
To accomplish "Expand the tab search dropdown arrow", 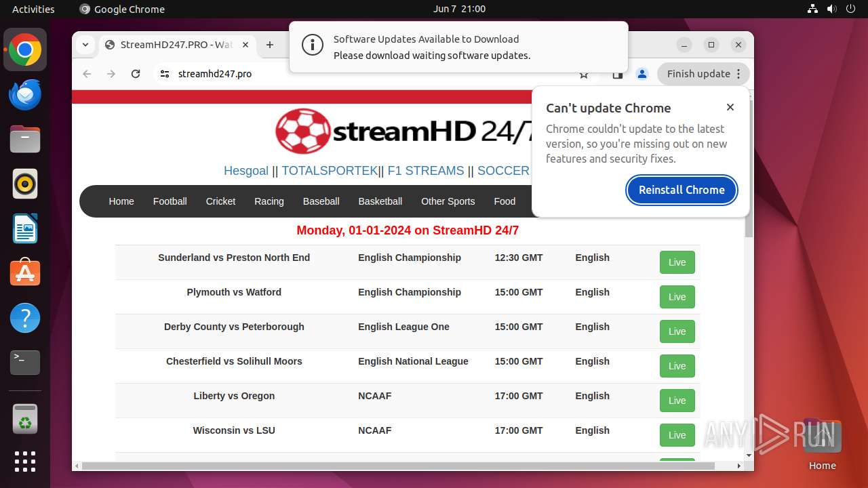I will tap(85, 45).
